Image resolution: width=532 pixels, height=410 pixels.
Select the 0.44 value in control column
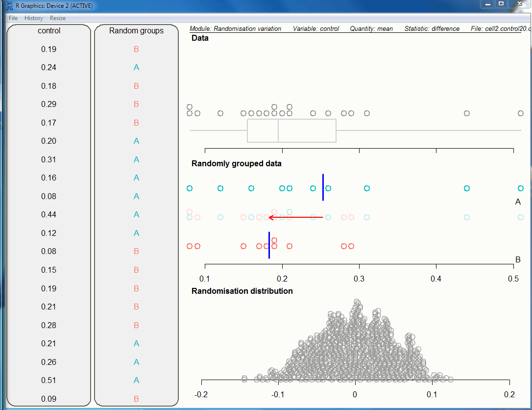49,214
